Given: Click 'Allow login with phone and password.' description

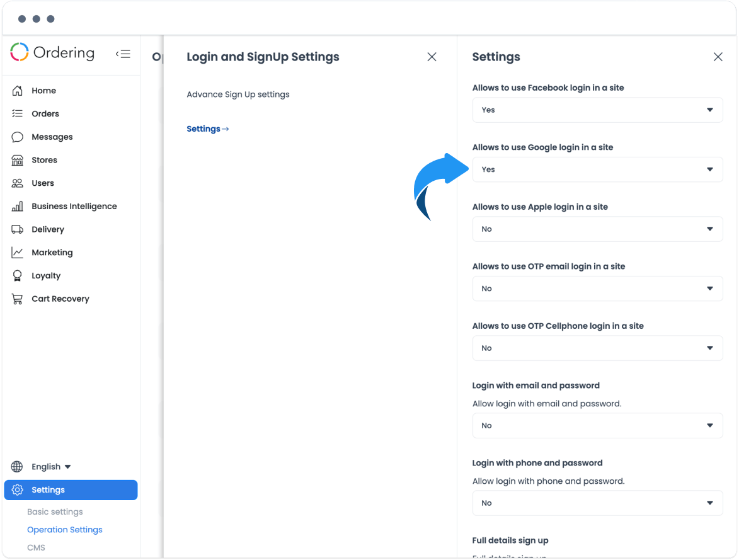Looking at the screenshot, I should click(549, 481).
